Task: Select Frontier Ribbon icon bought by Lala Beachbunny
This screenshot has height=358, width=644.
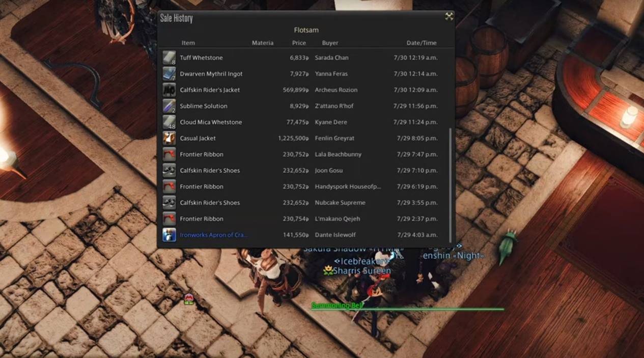Action: coord(169,154)
